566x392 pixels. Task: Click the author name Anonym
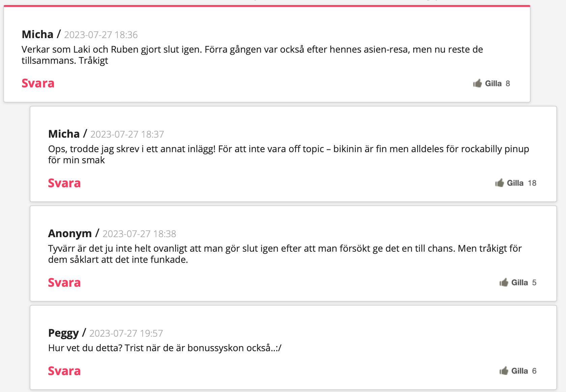(70, 233)
